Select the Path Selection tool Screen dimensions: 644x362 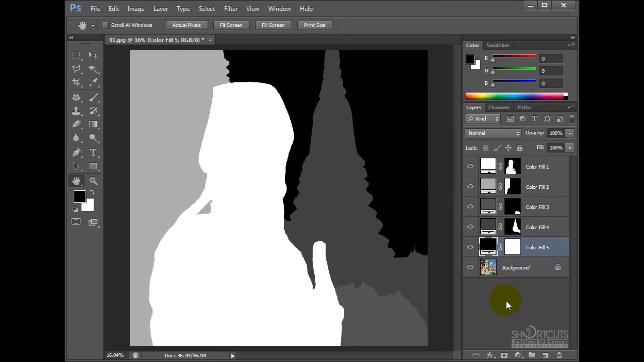76,166
